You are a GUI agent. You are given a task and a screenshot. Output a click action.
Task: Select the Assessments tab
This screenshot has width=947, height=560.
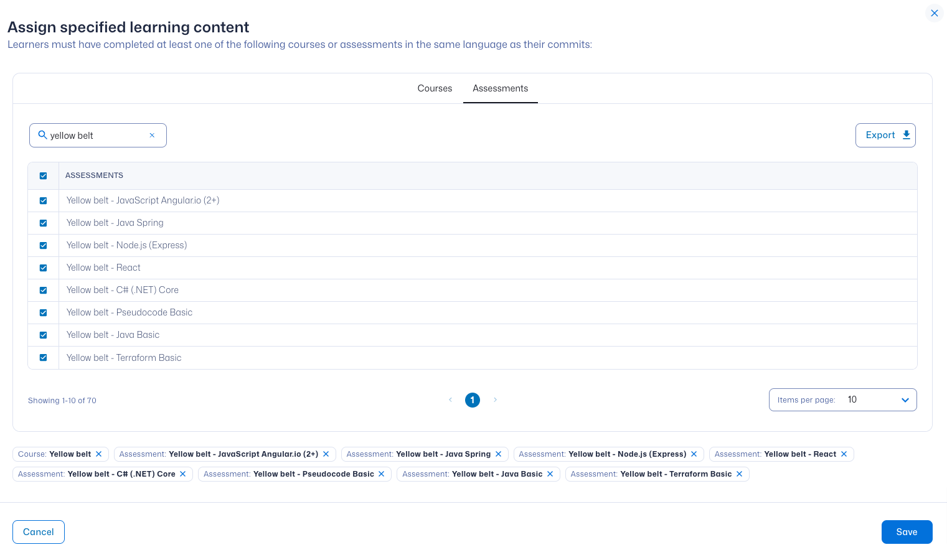pos(500,88)
